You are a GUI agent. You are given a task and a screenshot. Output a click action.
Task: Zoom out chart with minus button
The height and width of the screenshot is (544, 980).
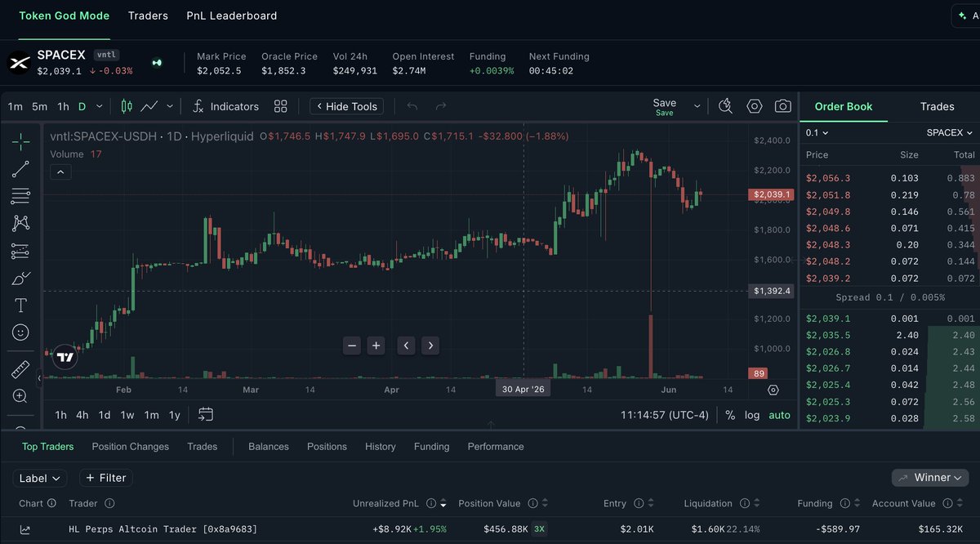tap(353, 346)
